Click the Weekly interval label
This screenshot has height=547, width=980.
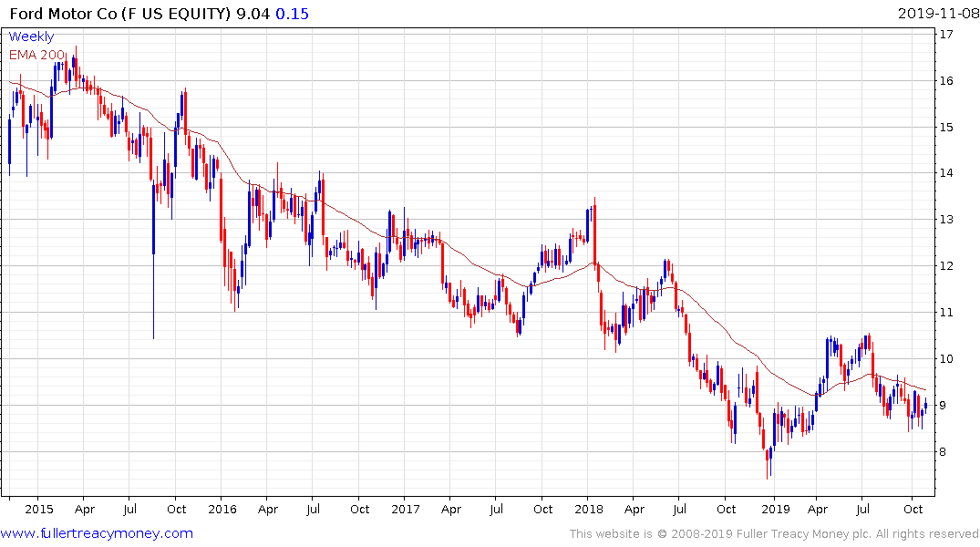pyautogui.click(x=31, y=36)
